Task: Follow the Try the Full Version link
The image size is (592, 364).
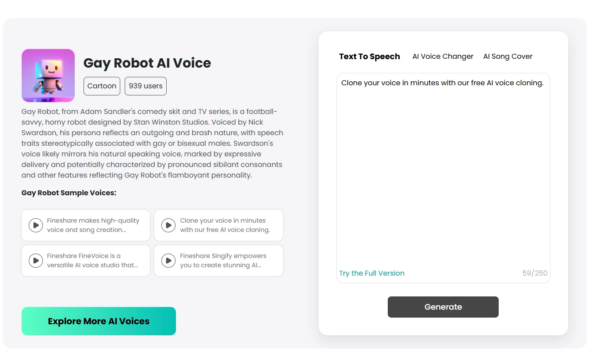Action: coord(372,273)
